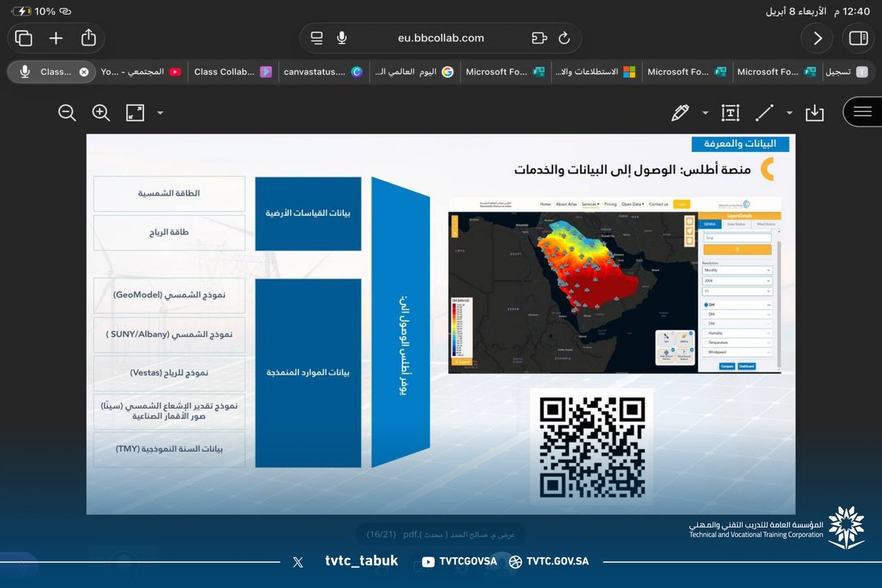
Task: Tap the QR code on the slide
Action: point(592,448)
